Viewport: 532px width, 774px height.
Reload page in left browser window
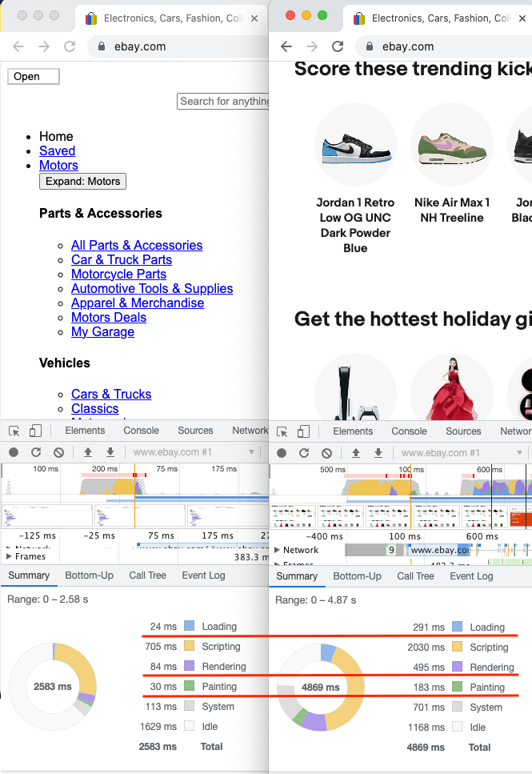pyautogui.click(x=70, y=46)
